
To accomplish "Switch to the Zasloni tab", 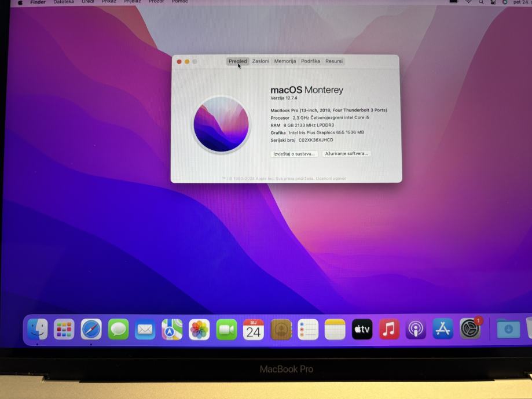I will point(261,61).
